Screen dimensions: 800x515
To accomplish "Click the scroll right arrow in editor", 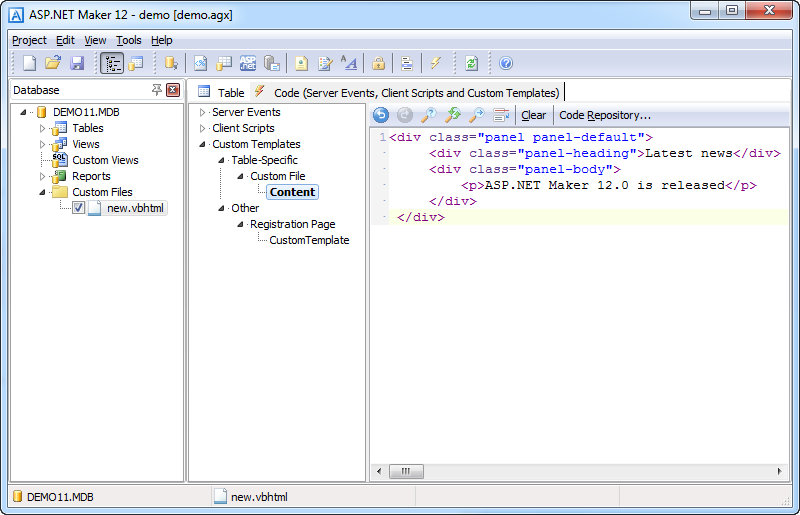I will [779, 471].
